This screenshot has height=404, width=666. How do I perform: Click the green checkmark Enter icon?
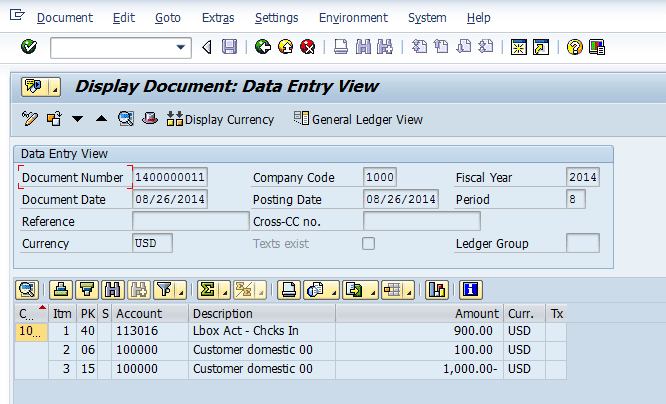click(x=28, y=47)
